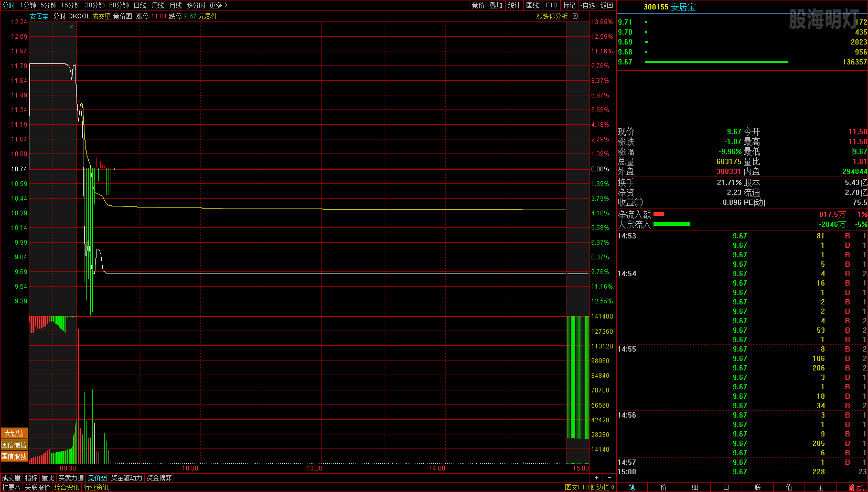868x492 pixels.
Task: Close the pre-market auction panel with X
Action: (71, 27)
